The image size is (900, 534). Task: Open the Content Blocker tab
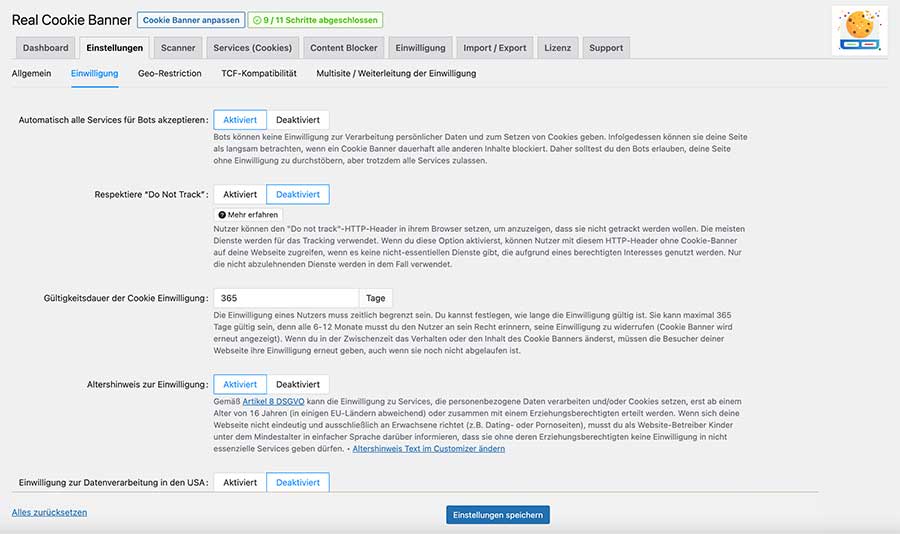(343, 47)
